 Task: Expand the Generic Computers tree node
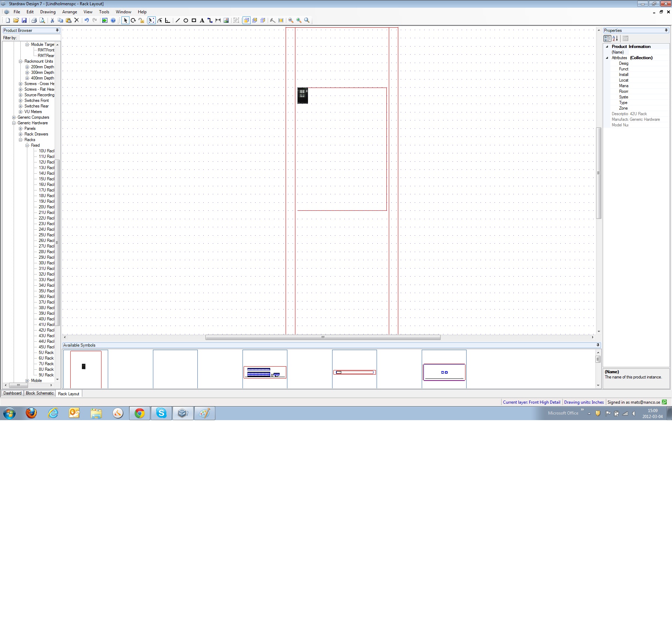14,117
